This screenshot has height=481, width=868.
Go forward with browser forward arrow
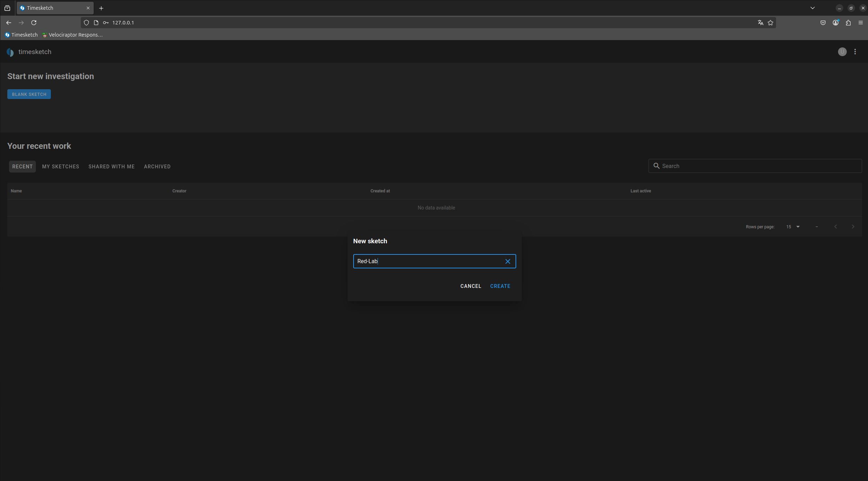21,23
